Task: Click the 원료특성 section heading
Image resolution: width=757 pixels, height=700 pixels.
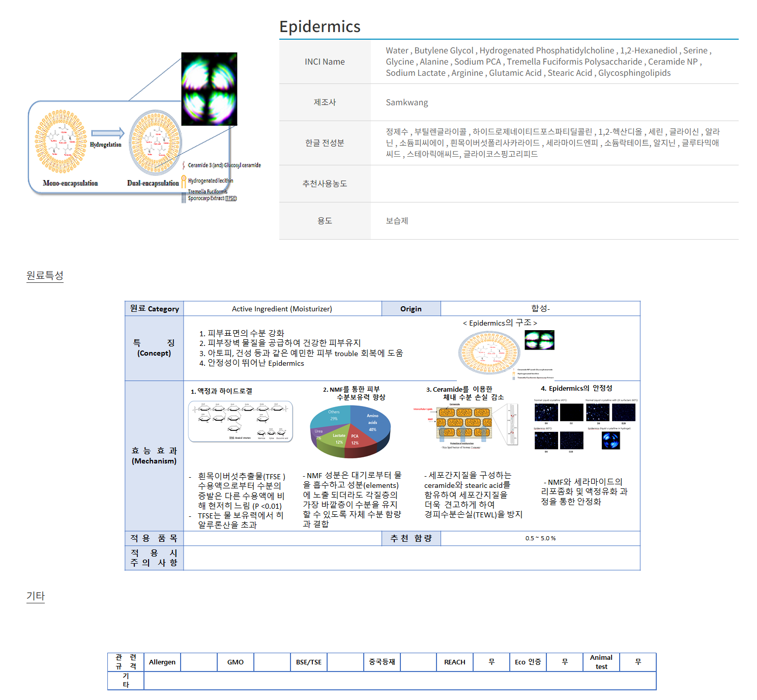Action: [45, 275]
